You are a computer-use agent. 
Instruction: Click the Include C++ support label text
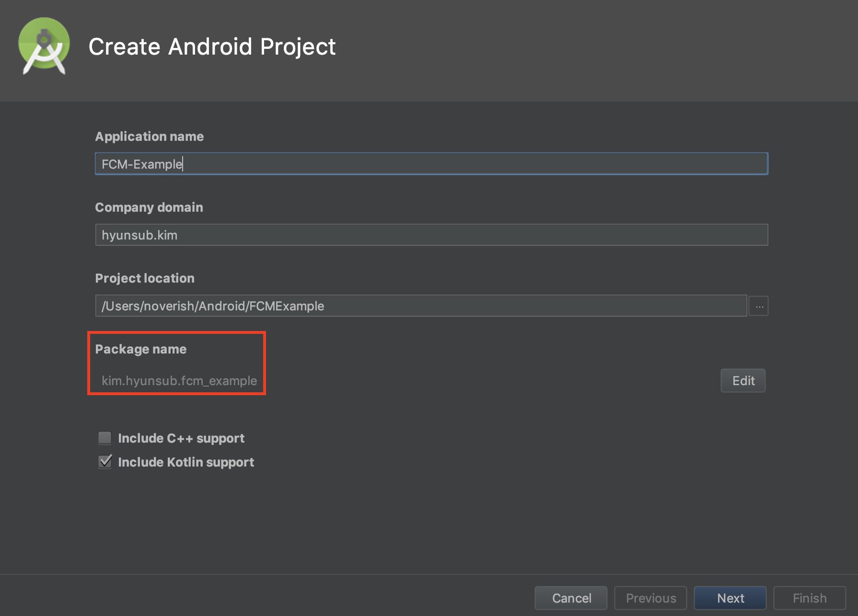click(x=181, y=438)
